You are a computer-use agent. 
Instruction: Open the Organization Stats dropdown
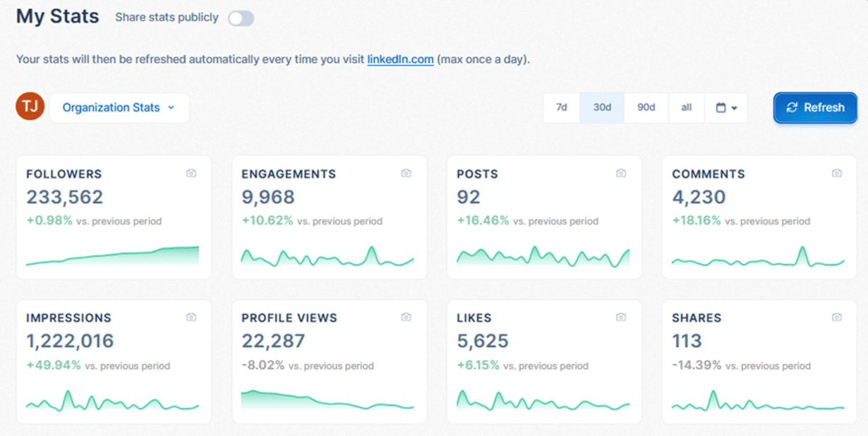coord(119,108)
